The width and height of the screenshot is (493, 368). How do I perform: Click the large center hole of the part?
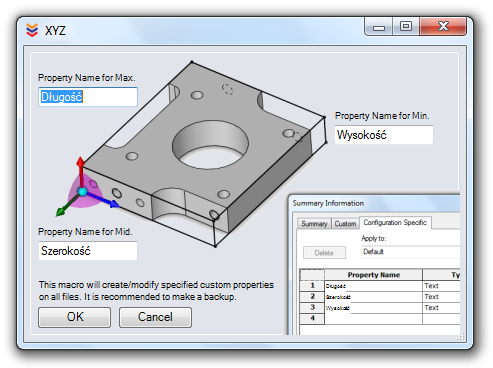[210, 145]
